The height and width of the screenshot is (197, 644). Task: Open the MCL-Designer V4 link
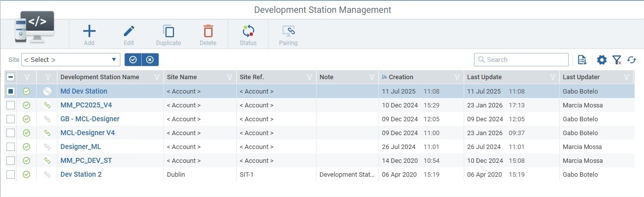pos(88,133)
